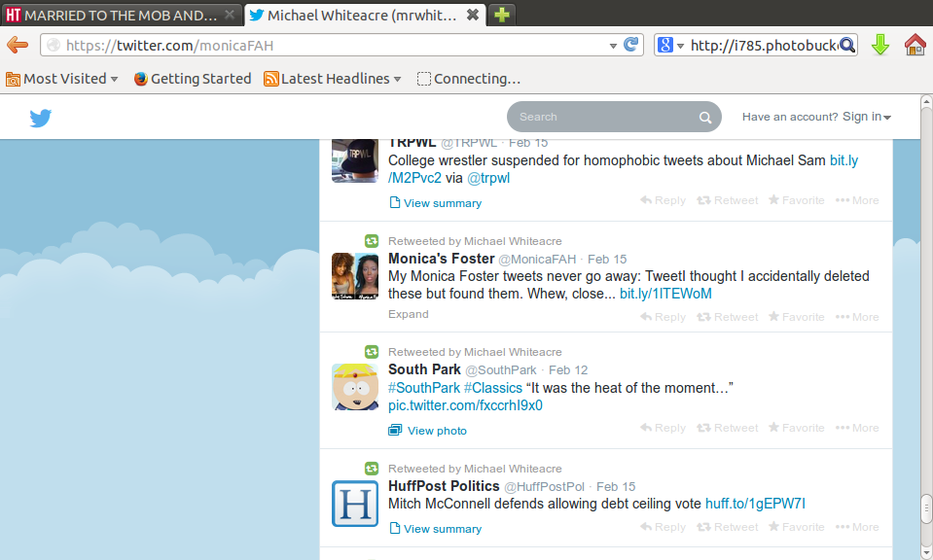
Task: Favorite the HuffPost Politics tweet
Action: click(x=796, y=527)
